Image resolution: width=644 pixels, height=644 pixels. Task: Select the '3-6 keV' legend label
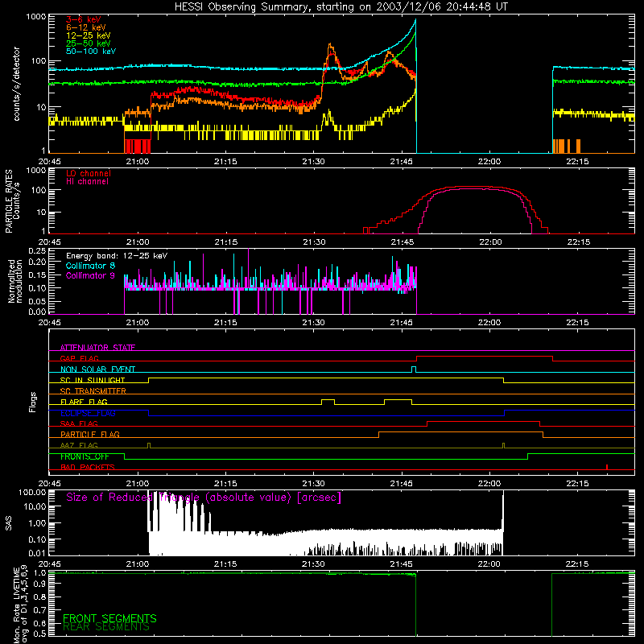[x=84, y=19]
